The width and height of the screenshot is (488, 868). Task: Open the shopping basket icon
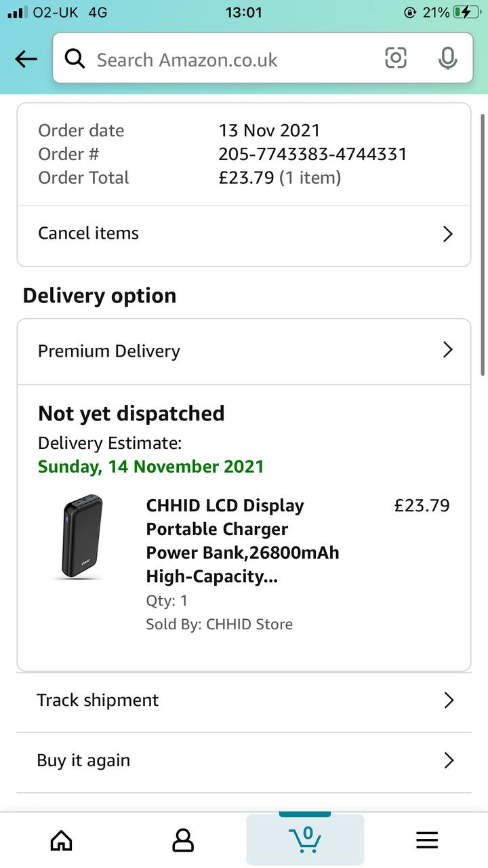click(x=305, y=840)
